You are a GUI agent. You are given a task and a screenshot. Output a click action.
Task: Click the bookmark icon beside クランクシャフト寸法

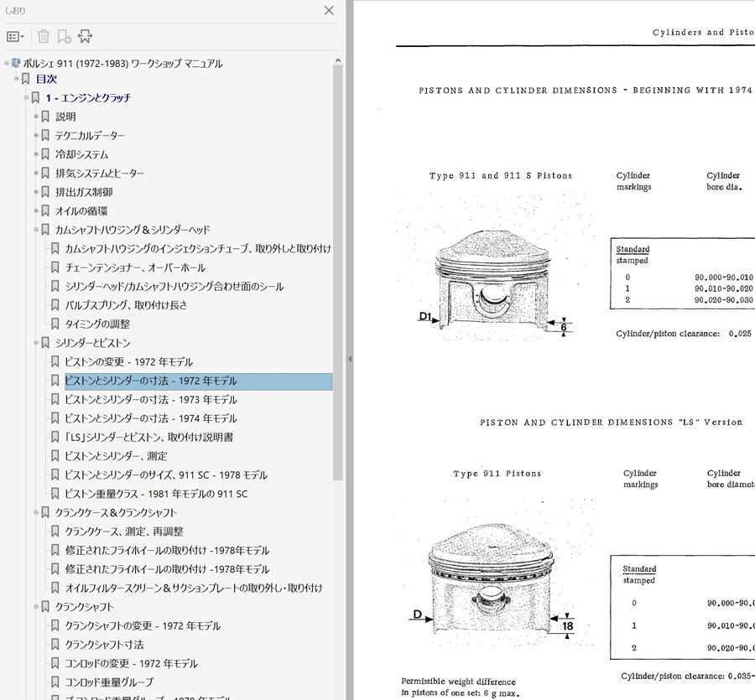[55, 645]
